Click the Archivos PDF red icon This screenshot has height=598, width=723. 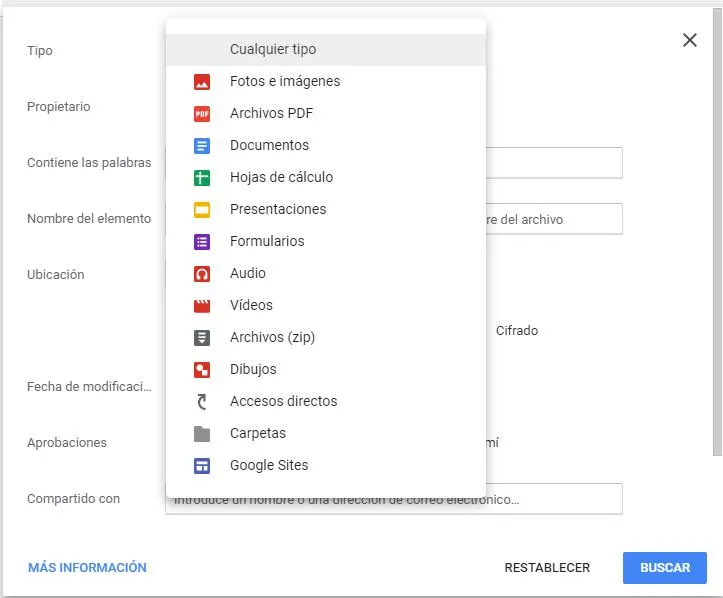(x=202, y=113)
